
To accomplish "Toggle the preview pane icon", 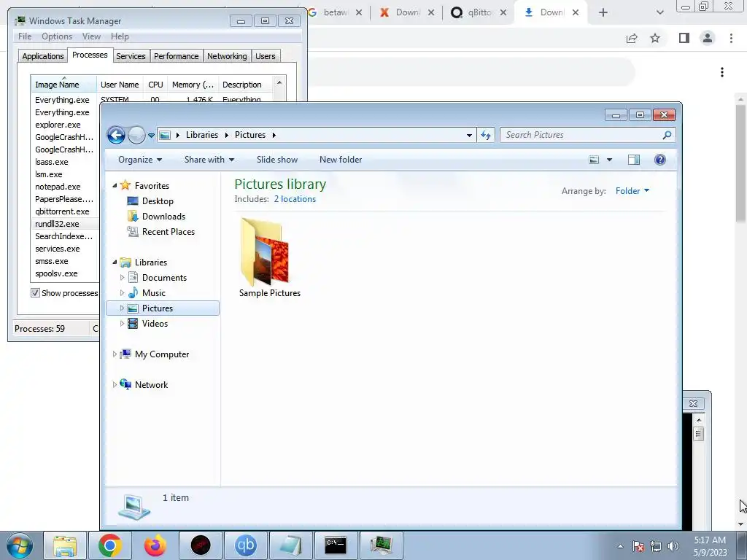I will point(634,160).
